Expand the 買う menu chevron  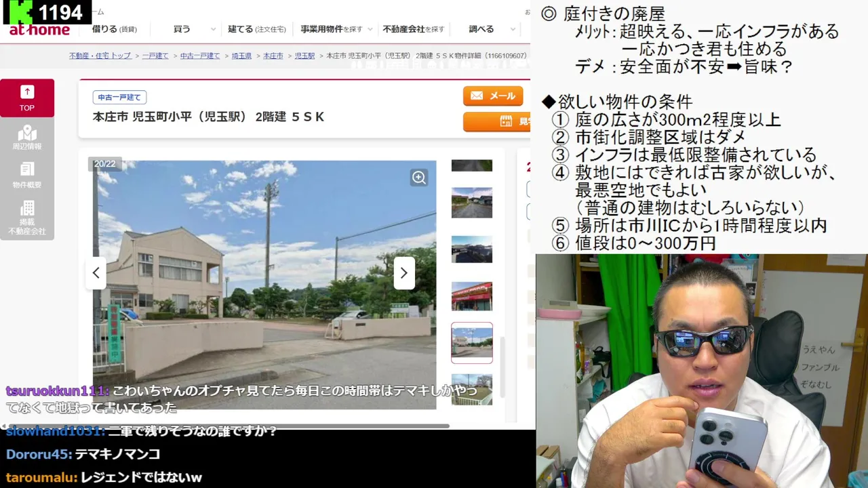213,29
